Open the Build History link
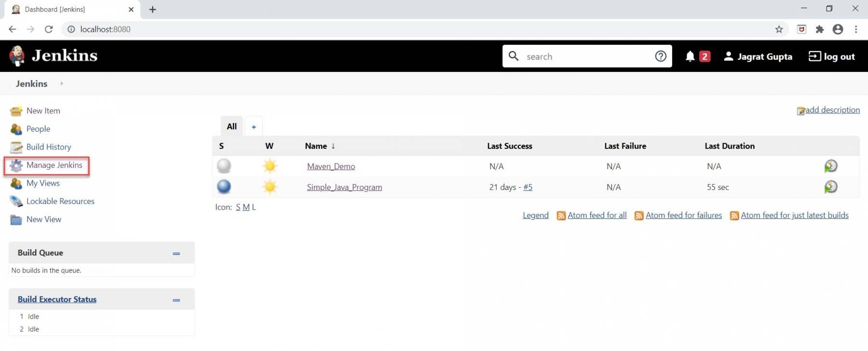 tap(49, 147)
